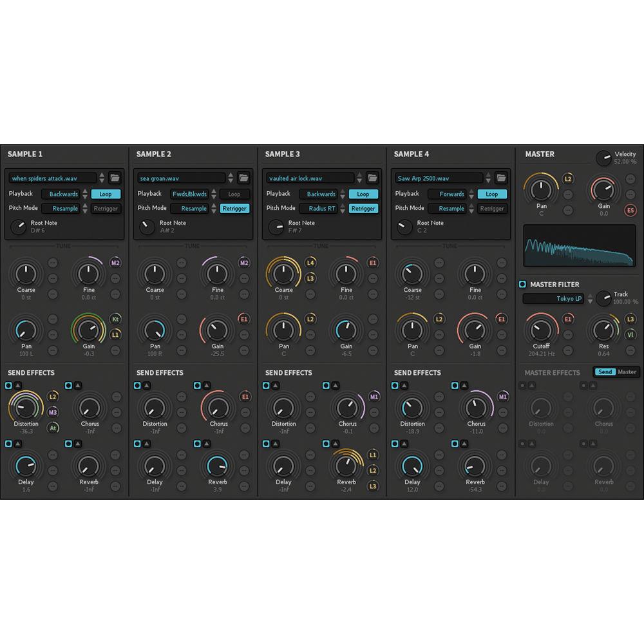
Task: Click the Loop button on Sample 4
Action: 492,194
